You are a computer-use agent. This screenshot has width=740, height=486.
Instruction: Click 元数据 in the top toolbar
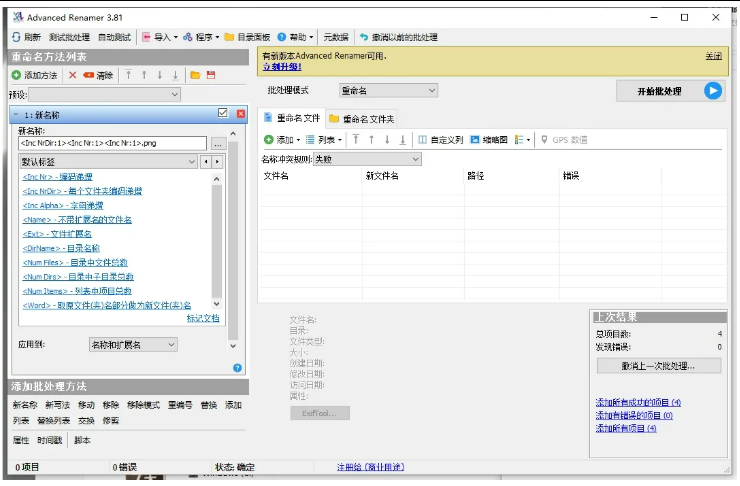(x=336, y=37)
